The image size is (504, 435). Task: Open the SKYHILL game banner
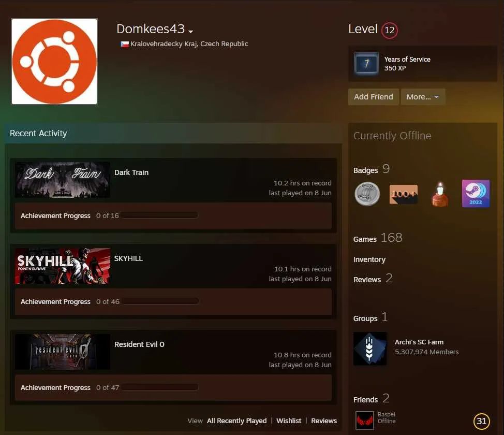(x=63, y=266)
